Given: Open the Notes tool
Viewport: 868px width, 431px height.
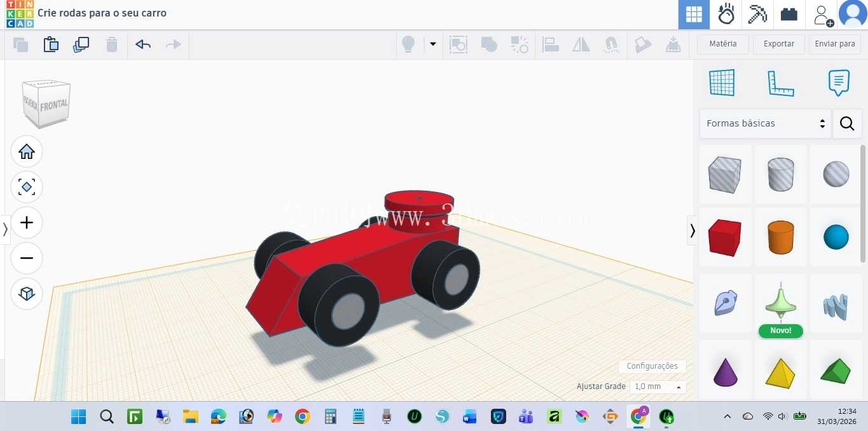Looking at the screenshot, I should 839,83.
